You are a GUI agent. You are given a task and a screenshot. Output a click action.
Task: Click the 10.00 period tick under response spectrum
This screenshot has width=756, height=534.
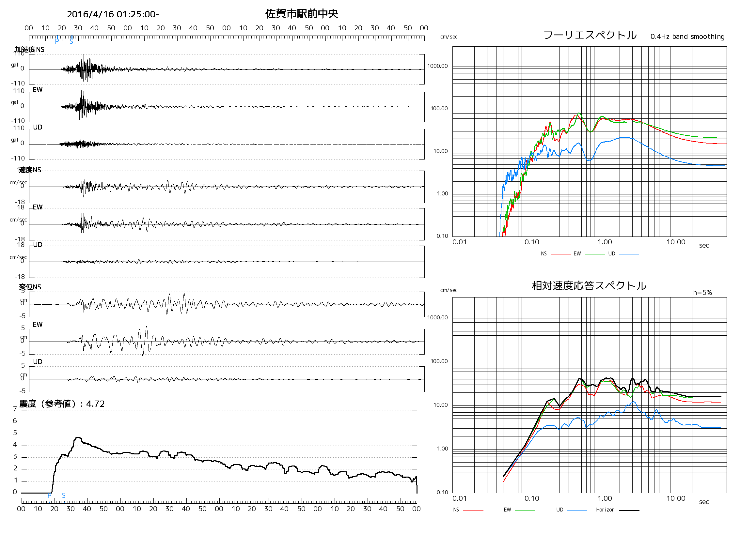(x=676, y=498)
